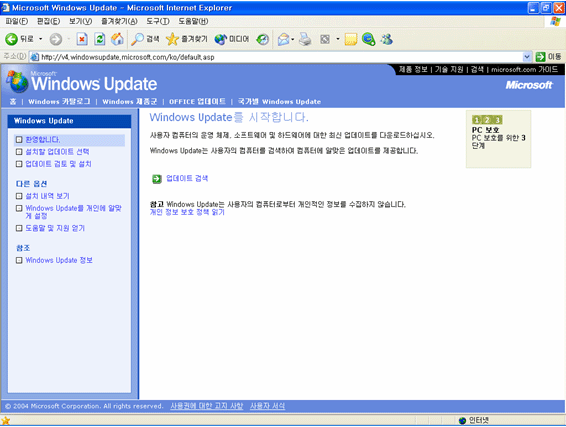Click the yellow note Discuss toolbar icon
Image resolution: width=566 pixels, height=427 pixels.
[351, 39]
